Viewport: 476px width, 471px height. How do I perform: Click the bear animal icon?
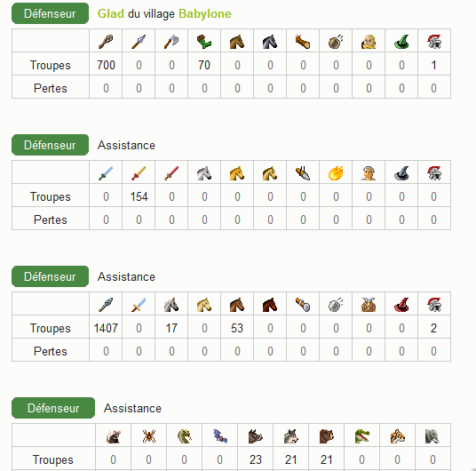click(x=326, y=436)
